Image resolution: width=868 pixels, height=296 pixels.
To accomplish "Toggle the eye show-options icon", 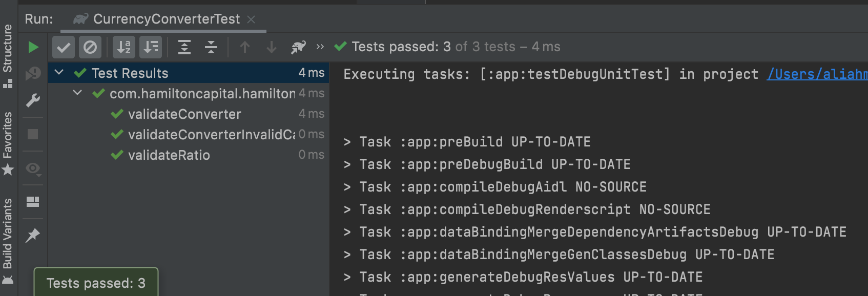I will (x=33, y=168).
